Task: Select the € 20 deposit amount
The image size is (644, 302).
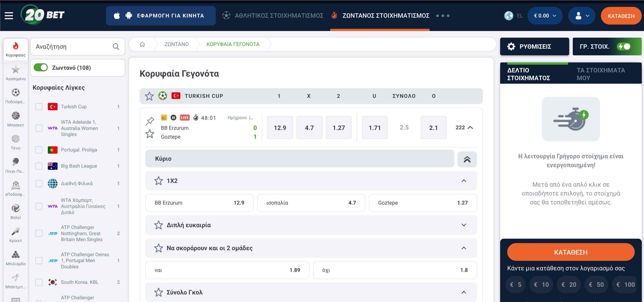Action: coord(569,284)
